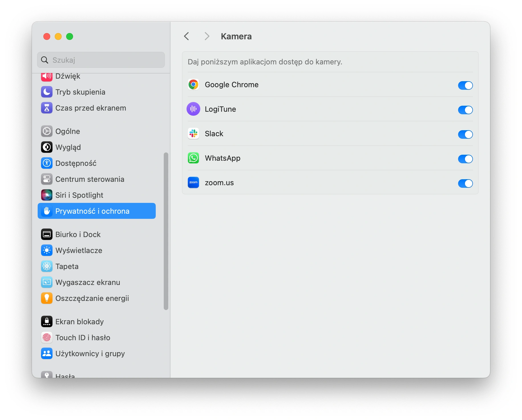Click the Tryb skupienia moon icon
522x420 pixels.
(x=47, y=92)
